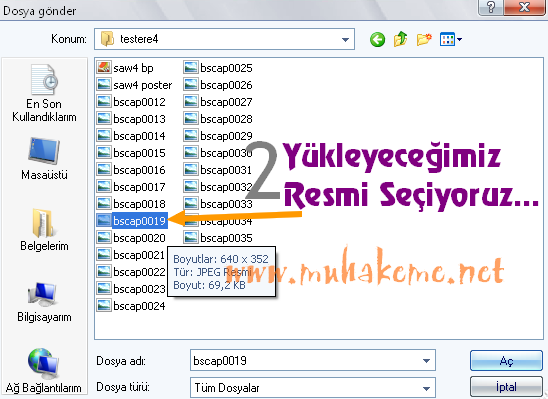548x399 pixels.
Task: Open En Son Kullandıklarım places shortcut
Action: (44, 93)
